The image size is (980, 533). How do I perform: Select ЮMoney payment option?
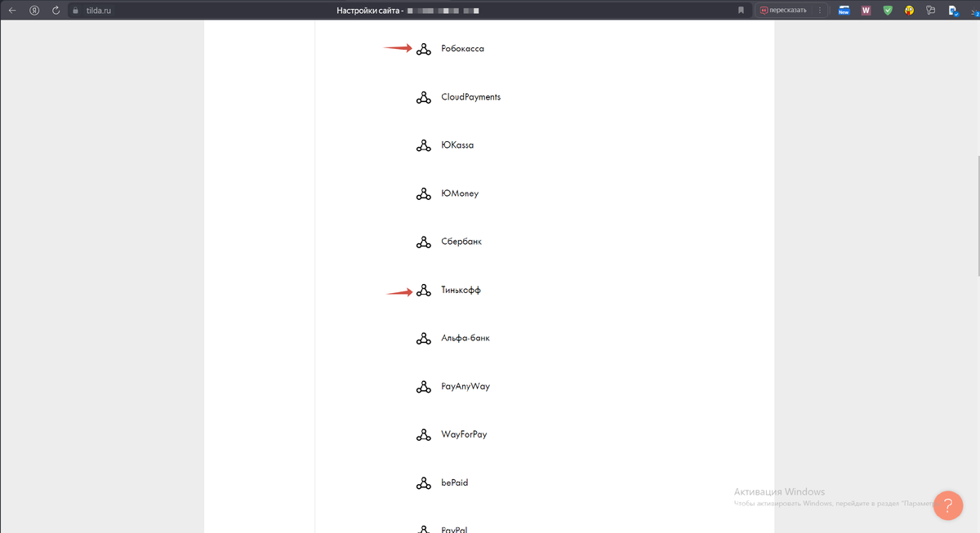[460, 193]
